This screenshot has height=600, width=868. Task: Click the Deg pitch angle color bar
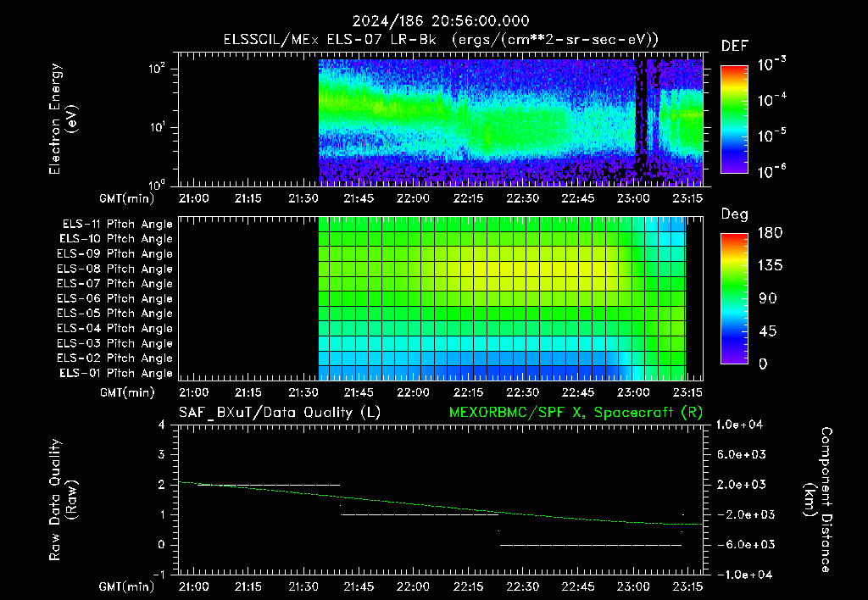point(734,299)
